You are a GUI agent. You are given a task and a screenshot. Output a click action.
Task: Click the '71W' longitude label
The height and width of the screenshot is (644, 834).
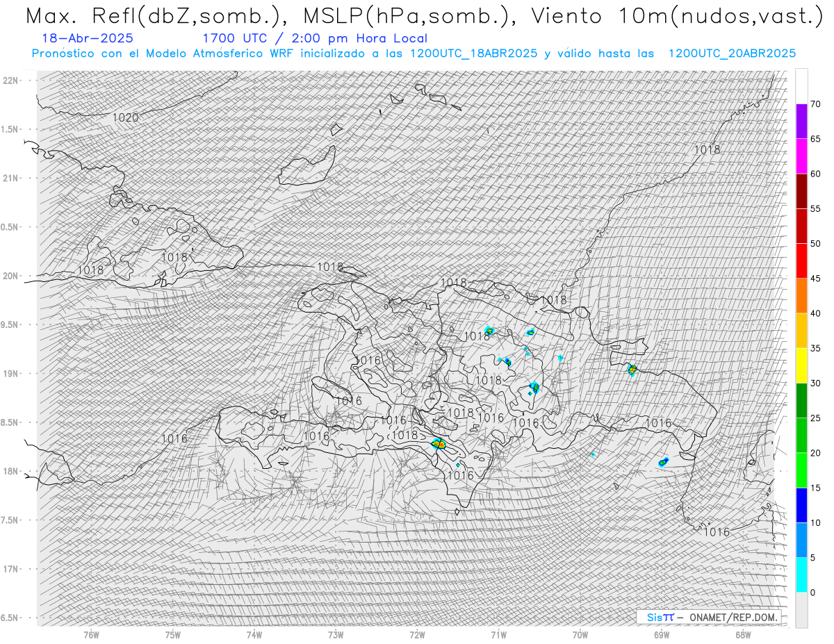coord(498,634)
